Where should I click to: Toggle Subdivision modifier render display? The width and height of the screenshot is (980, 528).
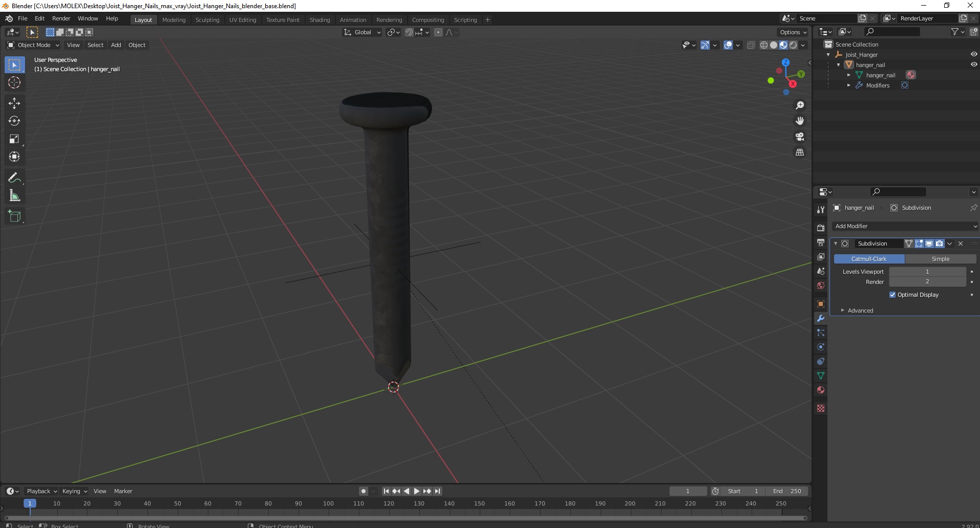click(x=939, y=244)
